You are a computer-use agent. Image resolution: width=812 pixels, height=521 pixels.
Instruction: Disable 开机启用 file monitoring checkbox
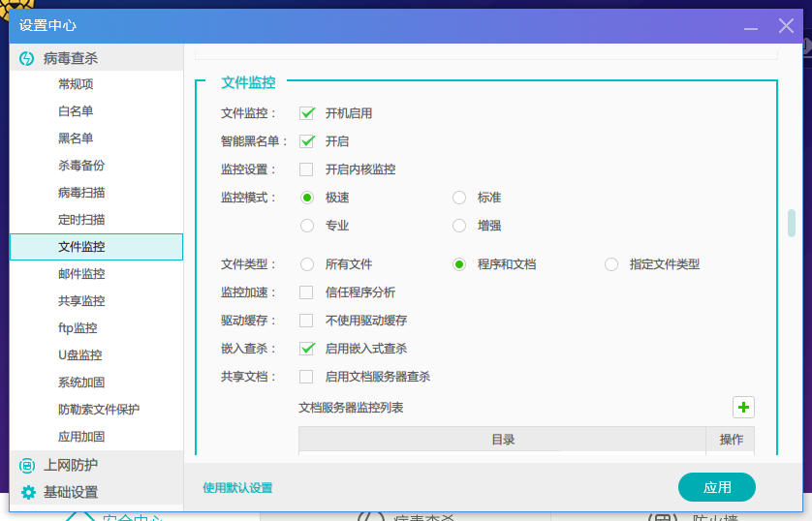(307, 113)
